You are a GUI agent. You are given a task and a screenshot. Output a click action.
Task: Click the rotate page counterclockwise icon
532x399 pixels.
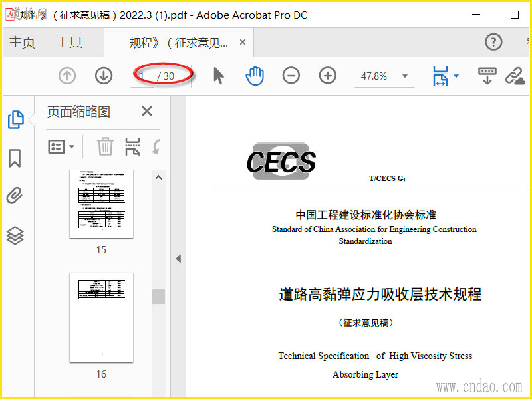(x=156, y=146)
